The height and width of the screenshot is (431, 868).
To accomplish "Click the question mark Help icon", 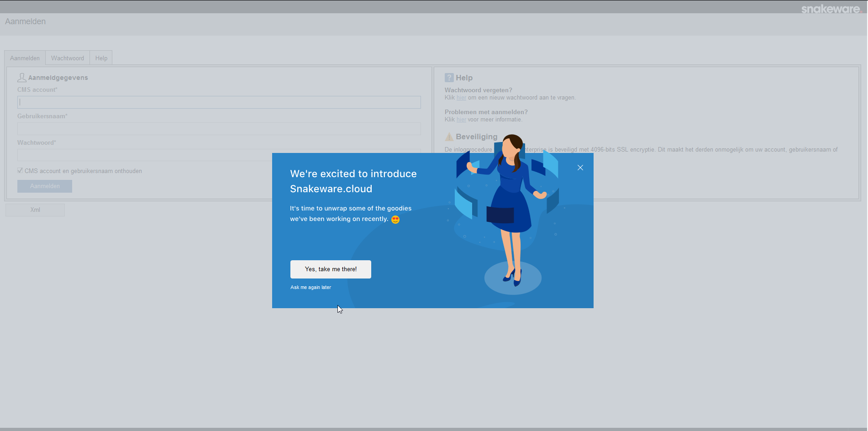I will pos(449,78).
